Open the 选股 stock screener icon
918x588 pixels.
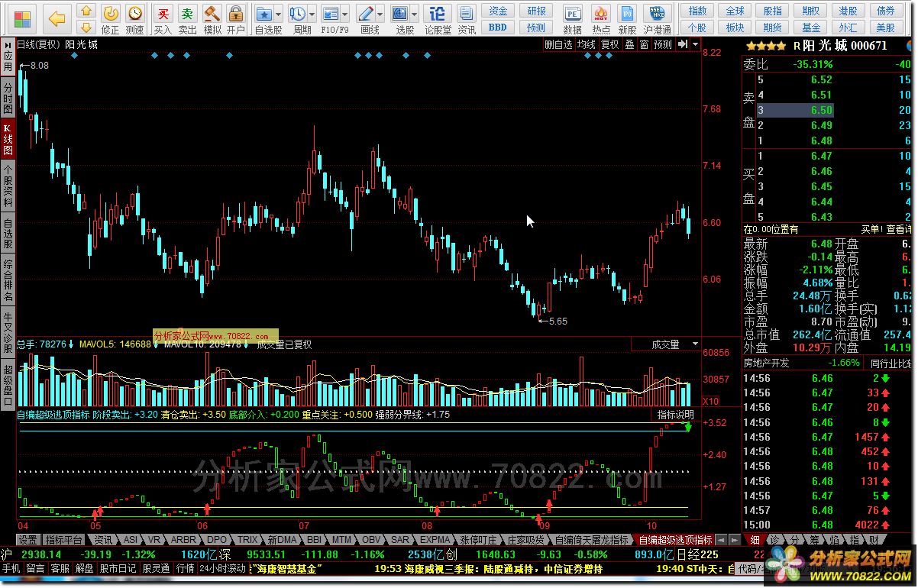coord(399,14)
